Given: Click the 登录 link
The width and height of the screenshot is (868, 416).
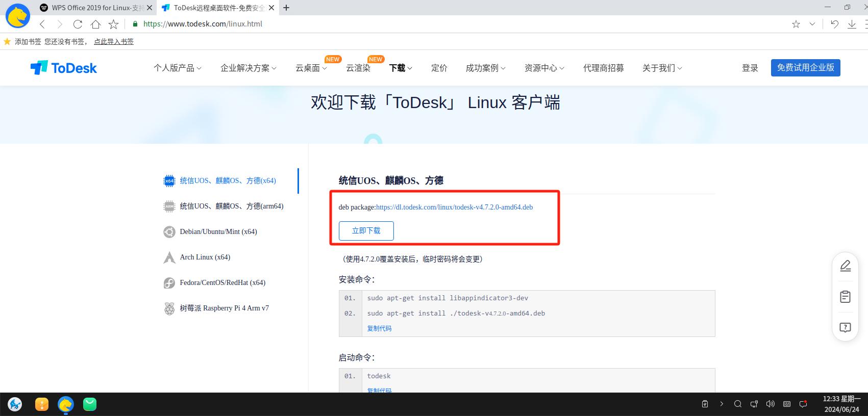Looking at the screenshot, I should [750, 68].
